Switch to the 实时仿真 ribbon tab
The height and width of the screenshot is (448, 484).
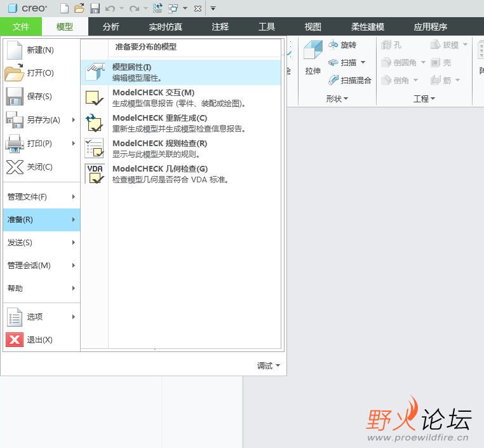pyautogui.click(x=165, y=27)
